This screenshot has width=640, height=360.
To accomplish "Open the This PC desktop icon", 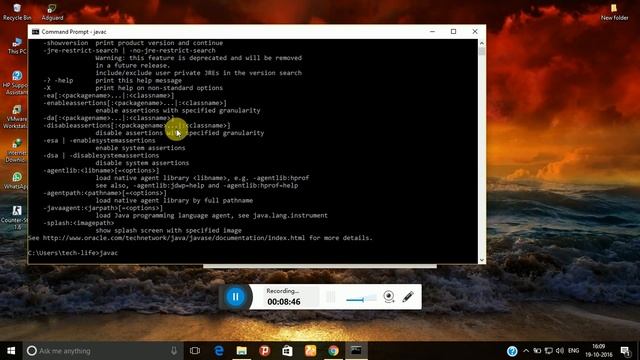I will pos(17,46).
